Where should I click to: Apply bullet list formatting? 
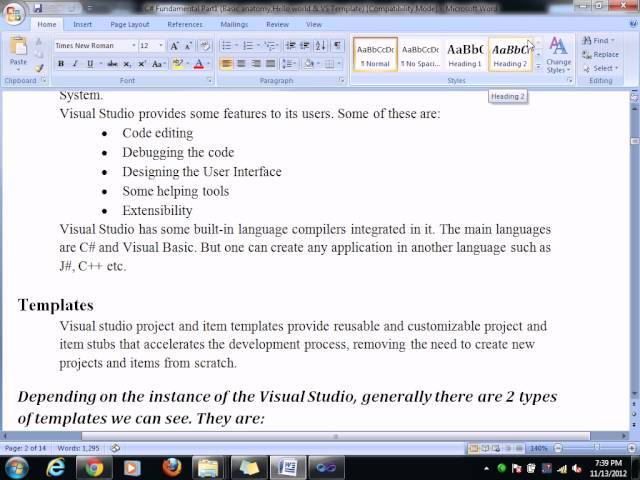click(226, 46)
